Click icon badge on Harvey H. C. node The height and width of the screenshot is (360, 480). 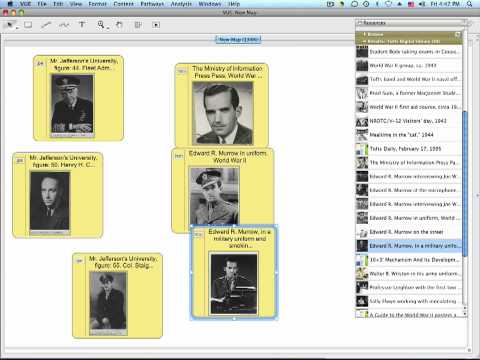click(20, 161)
